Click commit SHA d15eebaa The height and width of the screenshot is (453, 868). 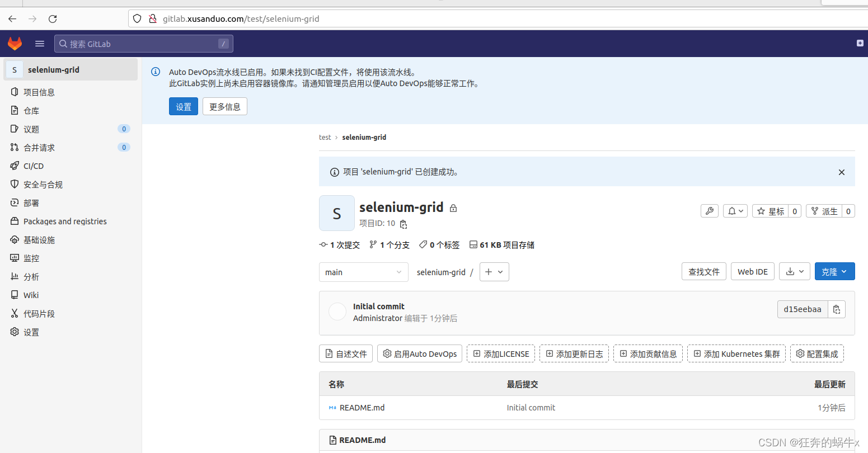tap(803, 309)
